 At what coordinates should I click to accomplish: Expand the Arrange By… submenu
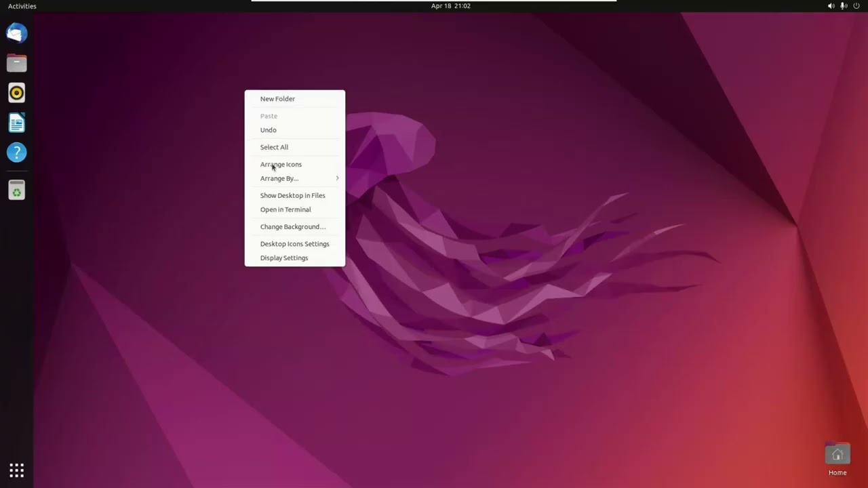[x=294, y=179]
